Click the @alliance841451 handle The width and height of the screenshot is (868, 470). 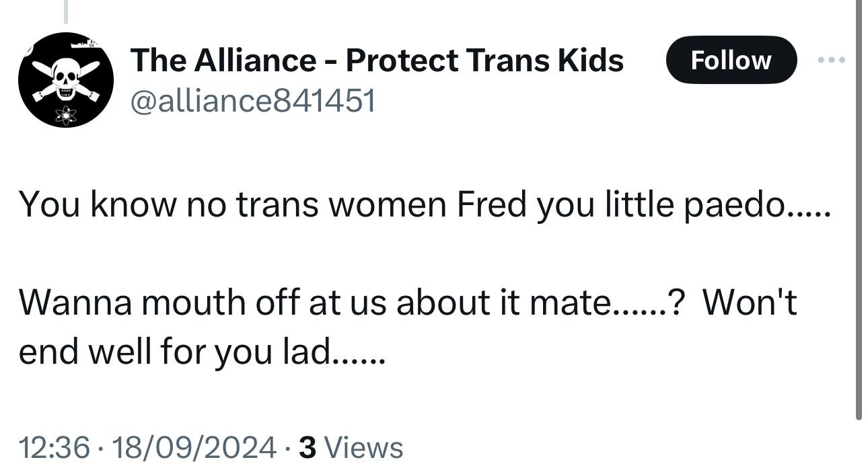pos(253,101)
